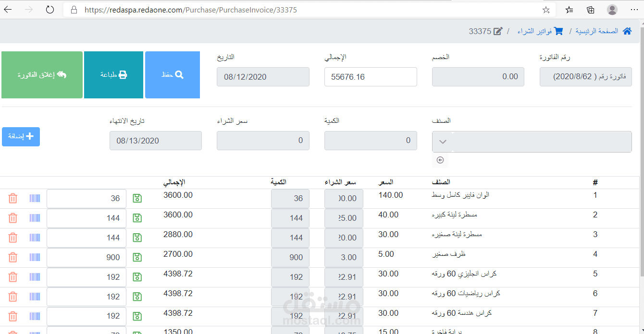Edit white quantity box 36 in row 1

click(87, 199)
